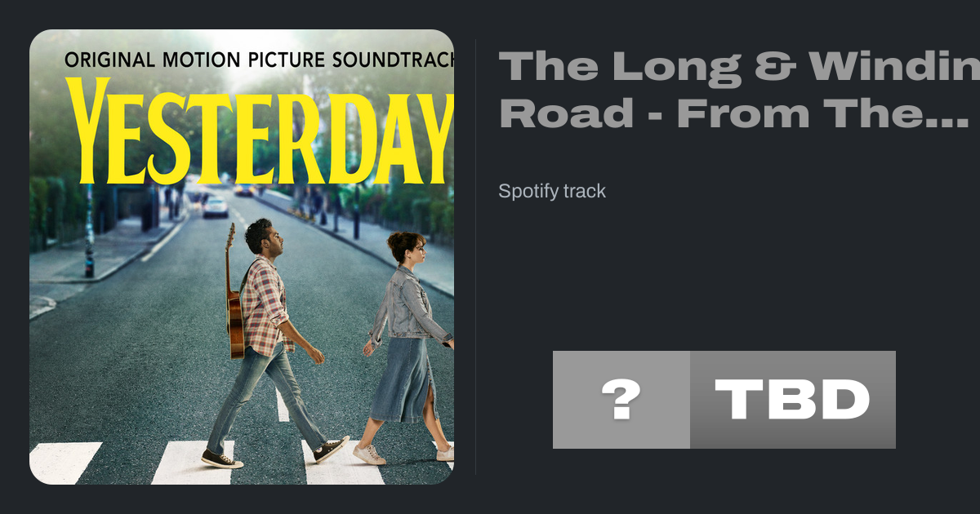Image resolution: width=980 pixels, height=514 pixels.
Task: Click the yellow car in the distance
Action: (244, 189)
